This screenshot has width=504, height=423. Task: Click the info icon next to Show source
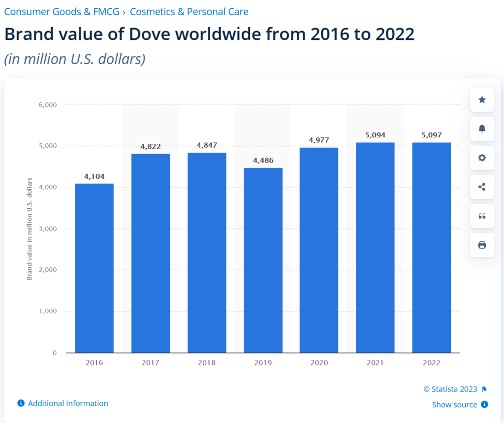tap(484, 404)
